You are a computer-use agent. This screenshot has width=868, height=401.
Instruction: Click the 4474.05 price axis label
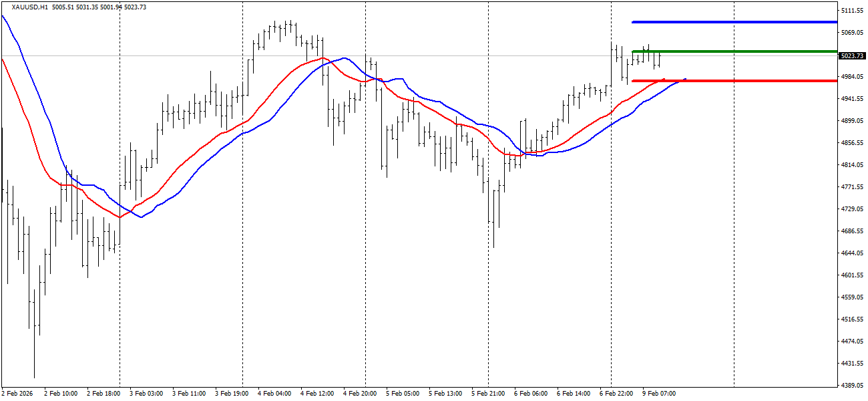coord(853,342)
